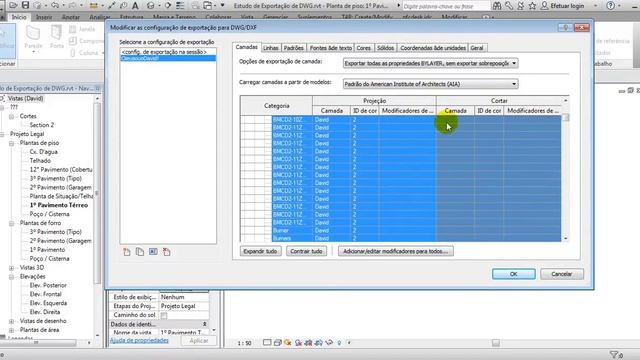Click the Default 3D view icon

(151, 6)
